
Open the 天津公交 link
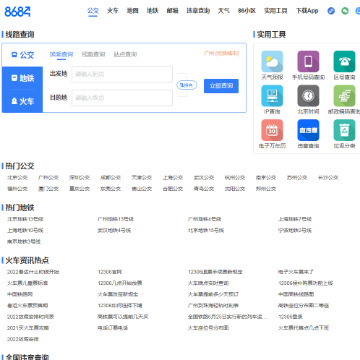point(142,178)
